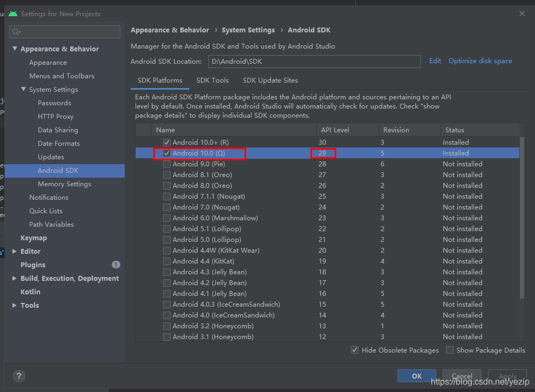Switch to the SDK Platforms tab
Image resolution: width=535 pixels, height=392 pixels.
pyautogui.click(x=160, y=80)
